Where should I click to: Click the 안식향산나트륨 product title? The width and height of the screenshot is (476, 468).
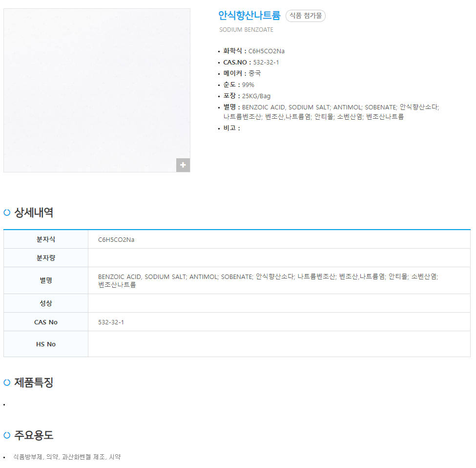tap(249, 16)
